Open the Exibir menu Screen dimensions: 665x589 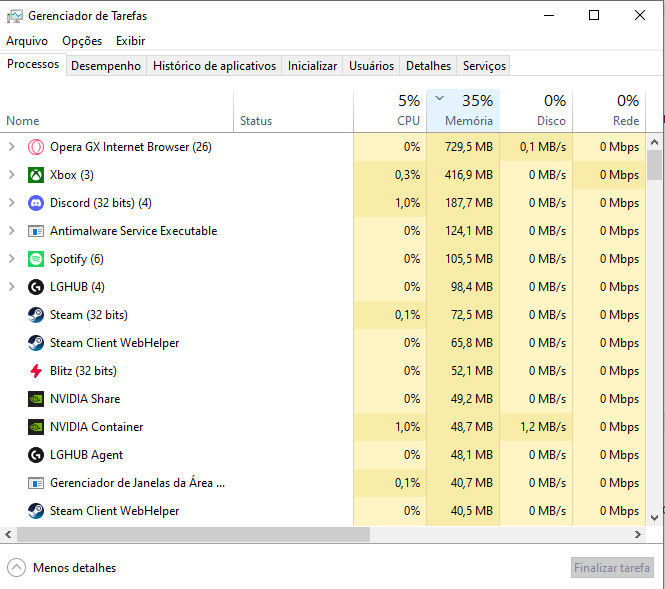pos(131,41)
